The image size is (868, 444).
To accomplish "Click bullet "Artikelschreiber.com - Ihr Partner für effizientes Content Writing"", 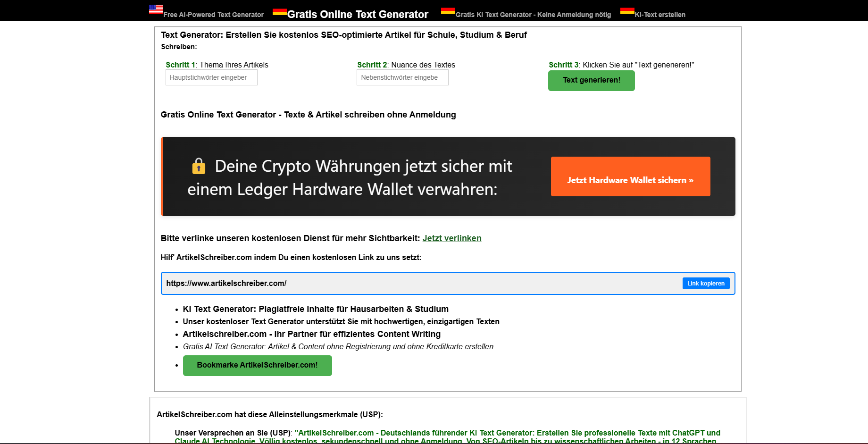I will point(312,334).
